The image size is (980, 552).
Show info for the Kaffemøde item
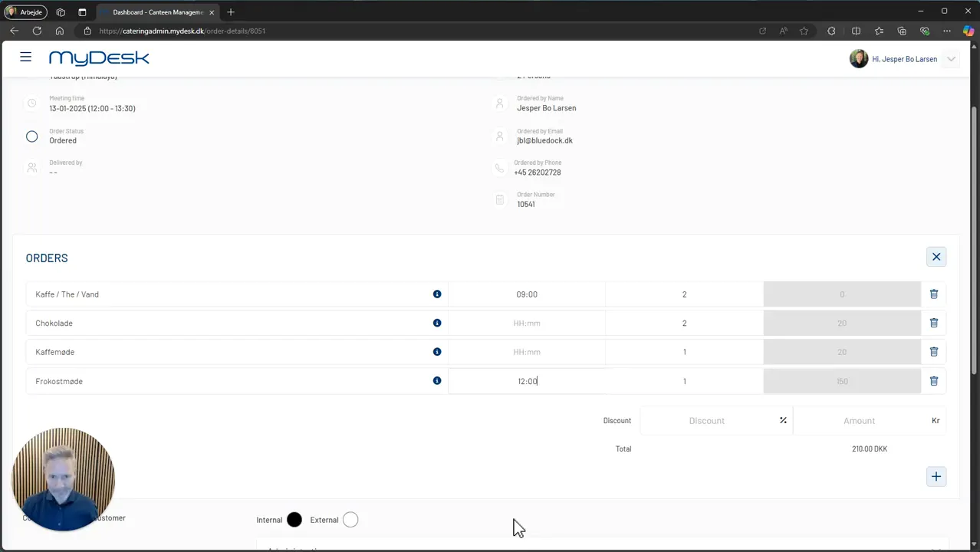pyautogui.click(x=437, y=352)
